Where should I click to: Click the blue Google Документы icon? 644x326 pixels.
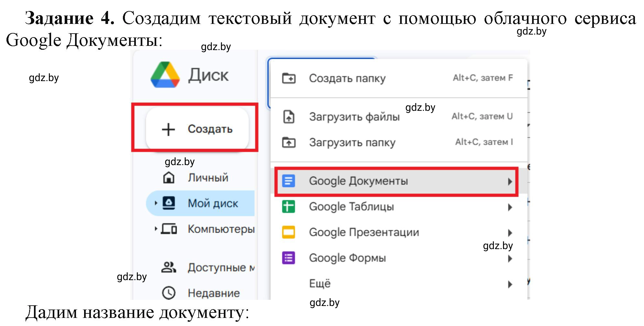(289, 181)
